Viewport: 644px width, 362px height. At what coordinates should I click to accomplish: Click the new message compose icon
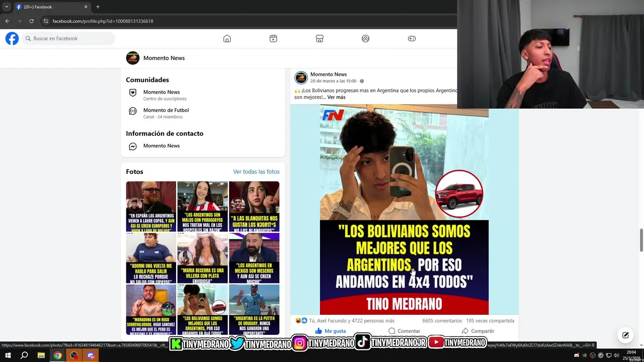click(625, 335)
